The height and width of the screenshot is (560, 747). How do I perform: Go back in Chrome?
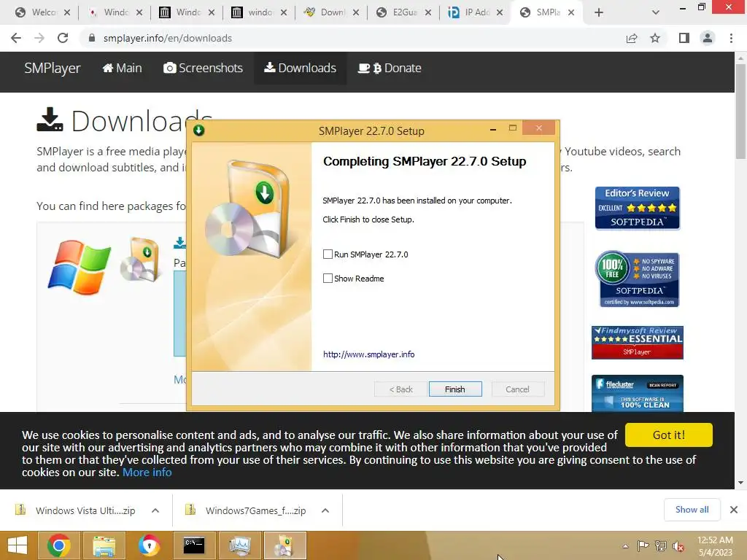click(x=16, y=38)
